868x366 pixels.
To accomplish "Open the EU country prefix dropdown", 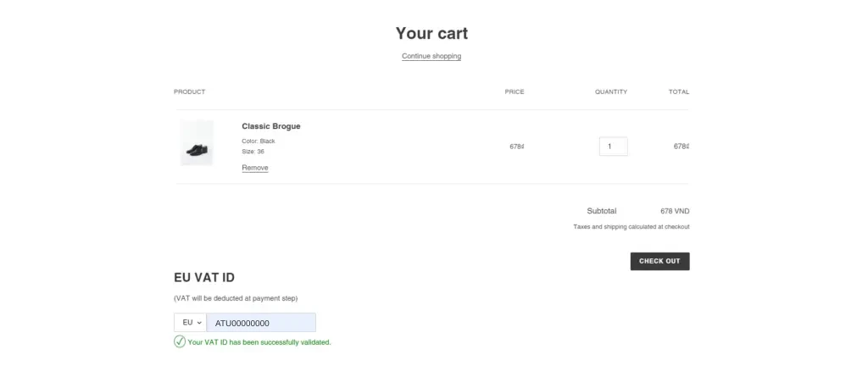I will click(191, 322).
